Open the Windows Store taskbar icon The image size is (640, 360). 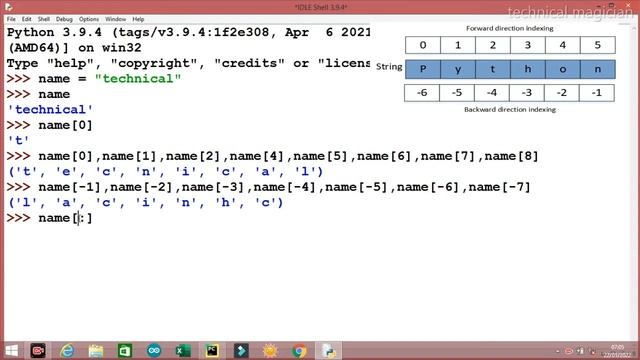pyautogui.click(x=125, y=351)
